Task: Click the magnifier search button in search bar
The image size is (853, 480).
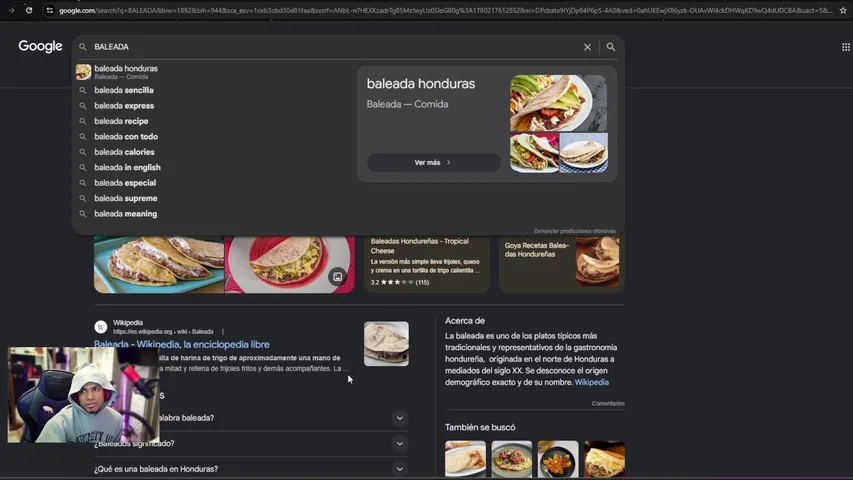Action: pos(611,47)
